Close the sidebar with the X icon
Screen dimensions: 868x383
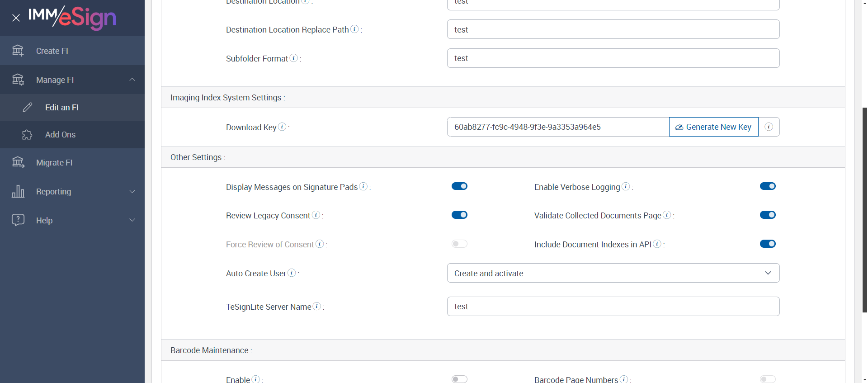16,18
